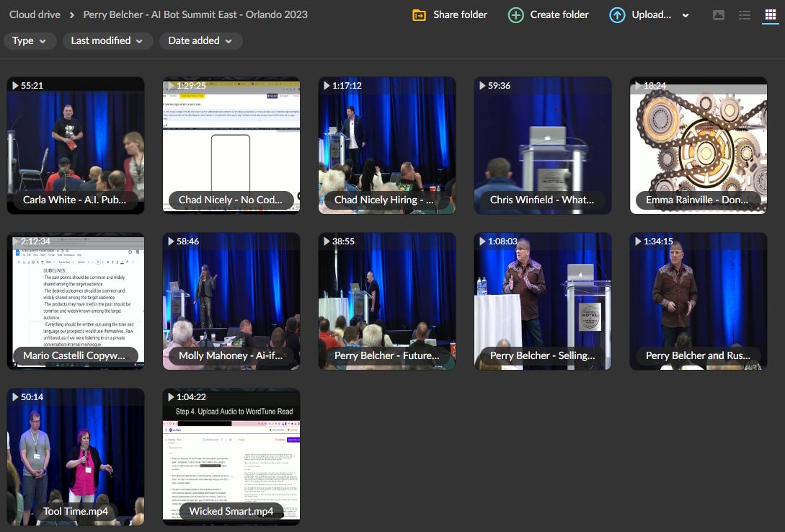Open the Last modified filter dropdown
Screen dimensions: 785x532
[x=107, y=41]
